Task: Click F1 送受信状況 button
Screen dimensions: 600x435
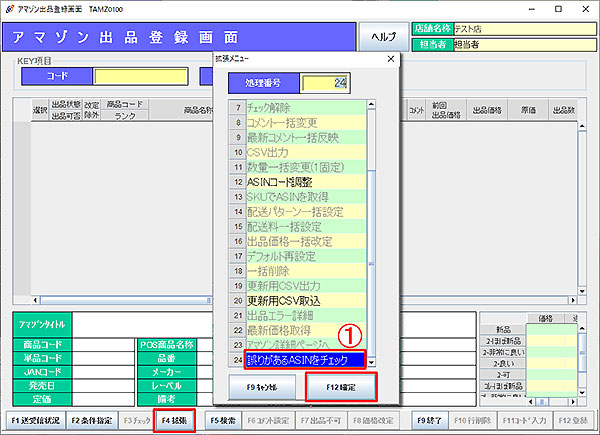Action: pos(37,421)
